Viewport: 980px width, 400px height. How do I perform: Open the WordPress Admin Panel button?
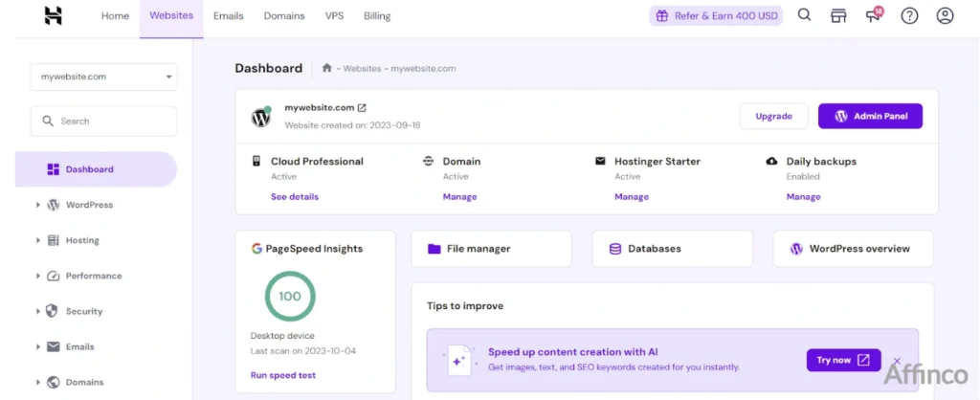pyautogui.click(x=870, y=116)
